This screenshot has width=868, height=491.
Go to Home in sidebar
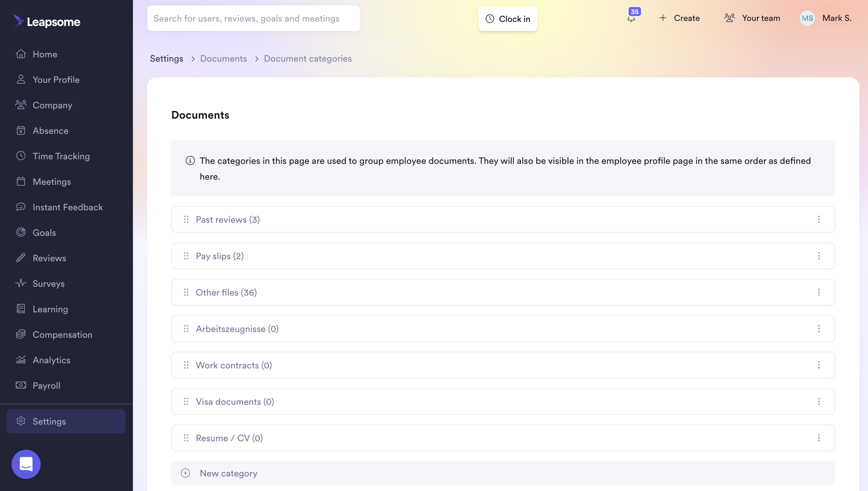point(45,54)
